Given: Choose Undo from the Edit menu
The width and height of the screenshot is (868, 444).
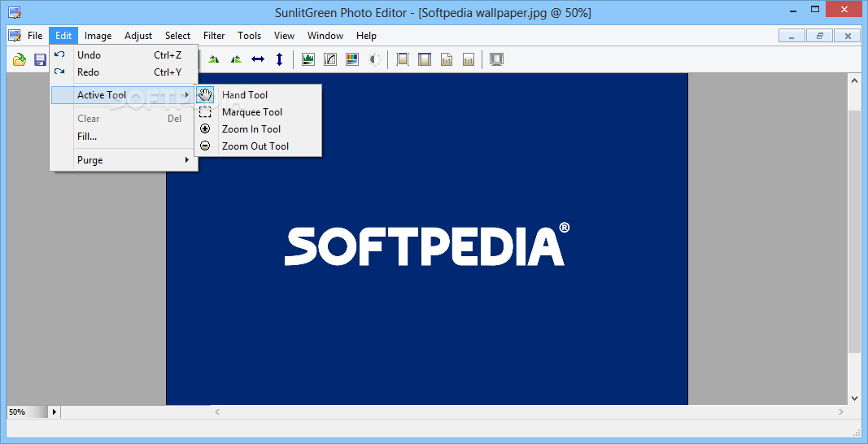Looking at the screenshot, I should pos(124,54).
